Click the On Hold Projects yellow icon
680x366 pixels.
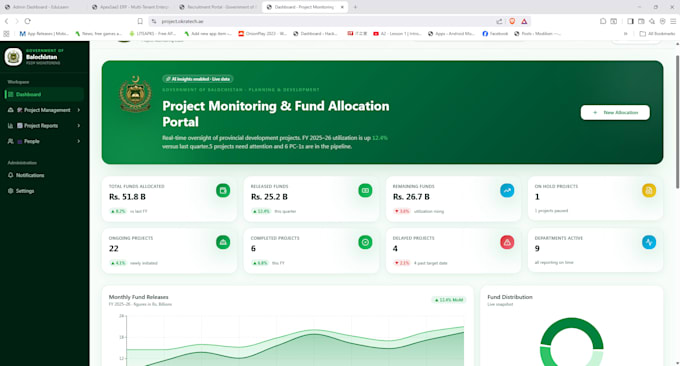coord(649,190)
